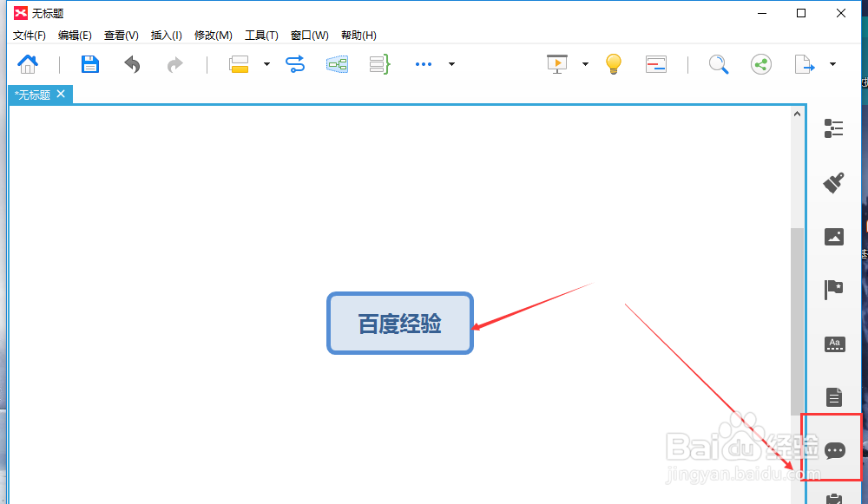The height and width of the screenshot is (504, 868).
Task: Open the three-dots more insert options
Action: (424, 64)
